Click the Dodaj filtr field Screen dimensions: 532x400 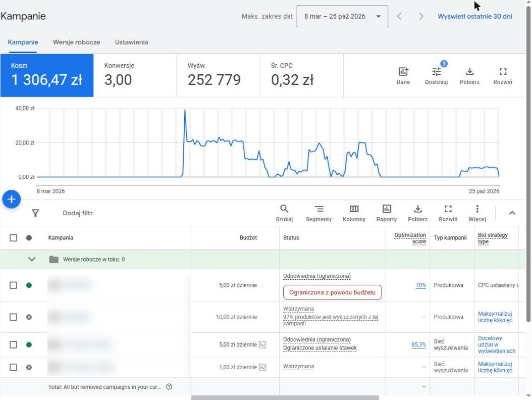pos(78,213)
